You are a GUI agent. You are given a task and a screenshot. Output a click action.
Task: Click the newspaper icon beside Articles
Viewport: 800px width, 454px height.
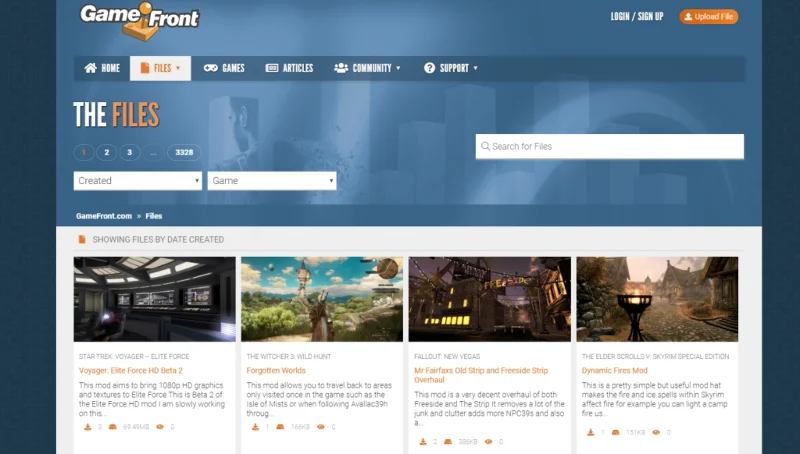[x=272, y=68]
